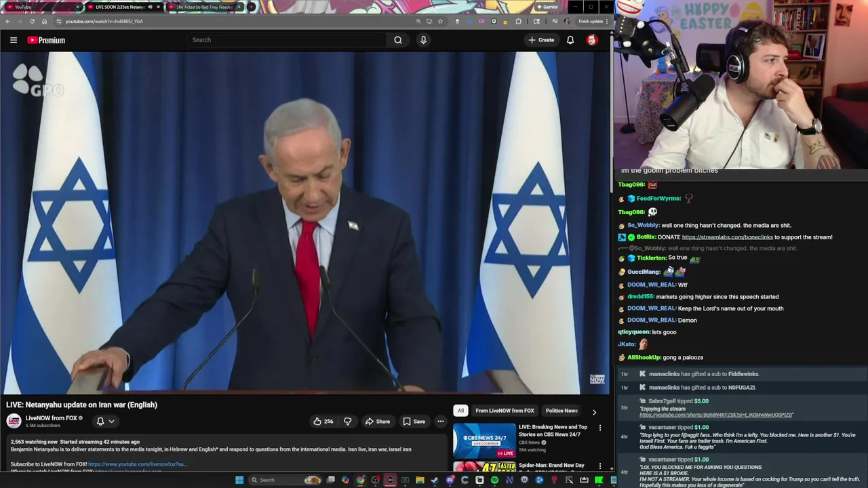
Task: Like the video with thumbs up
Action: click(x=323, y=422)
